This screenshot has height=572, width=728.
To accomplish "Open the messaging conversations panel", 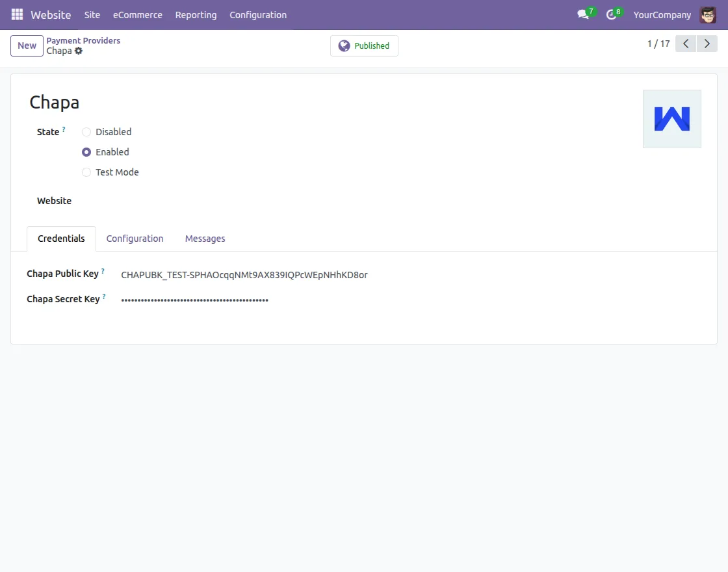I will pos(582,14).
